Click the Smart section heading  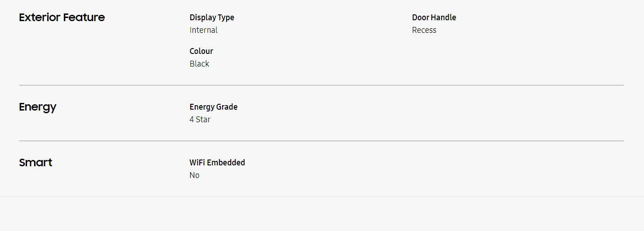pyautogui.click(x=36, y=163)
